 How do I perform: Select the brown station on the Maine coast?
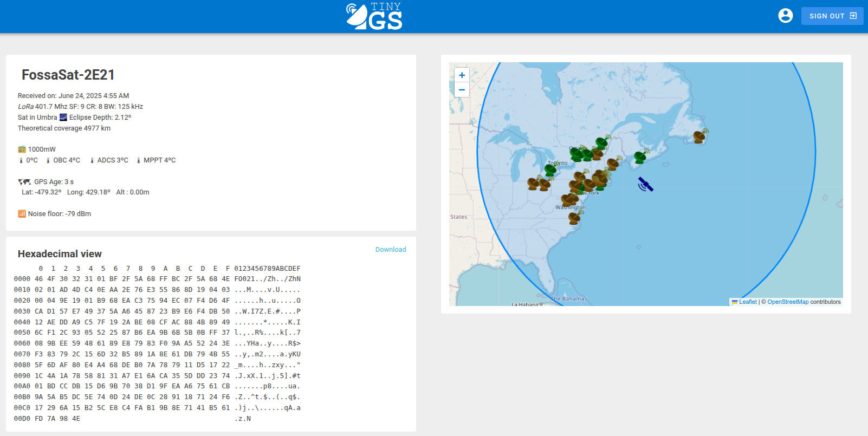613,163
